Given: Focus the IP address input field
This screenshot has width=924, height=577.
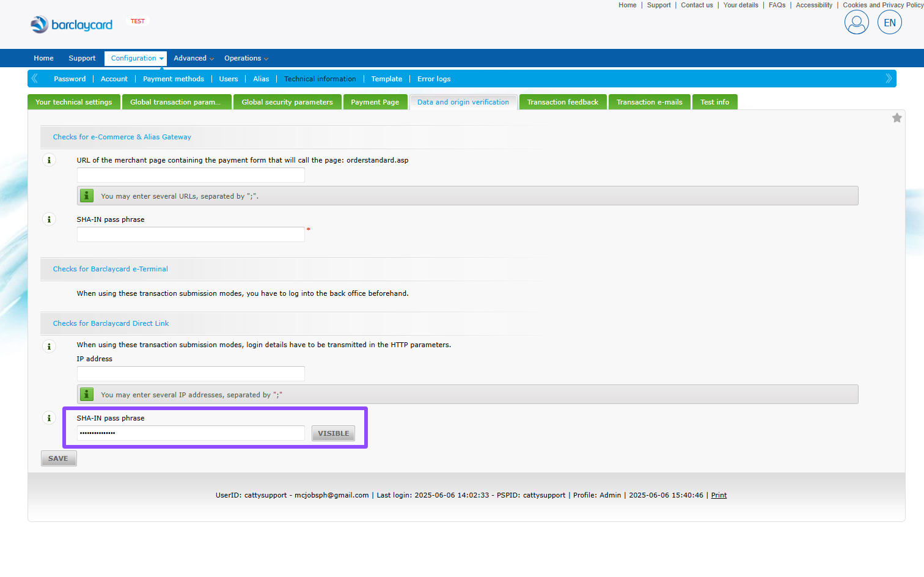Looking at the screenshot, I should point(191,374).
